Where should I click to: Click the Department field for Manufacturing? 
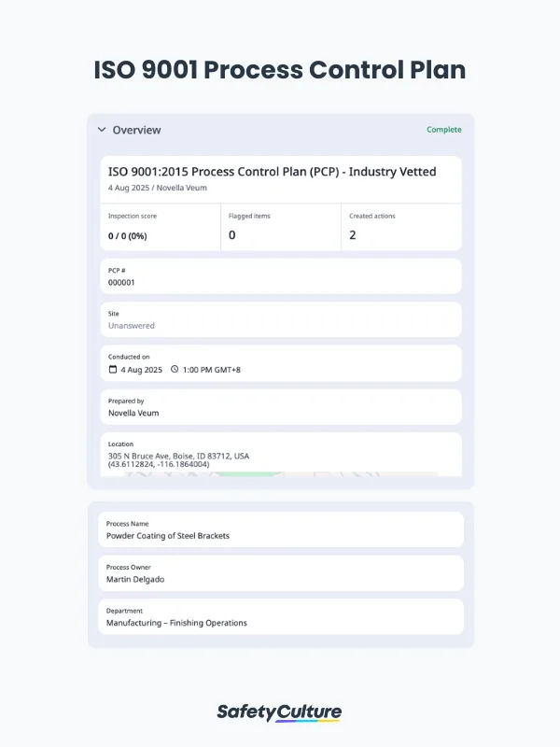click(281, 617)
